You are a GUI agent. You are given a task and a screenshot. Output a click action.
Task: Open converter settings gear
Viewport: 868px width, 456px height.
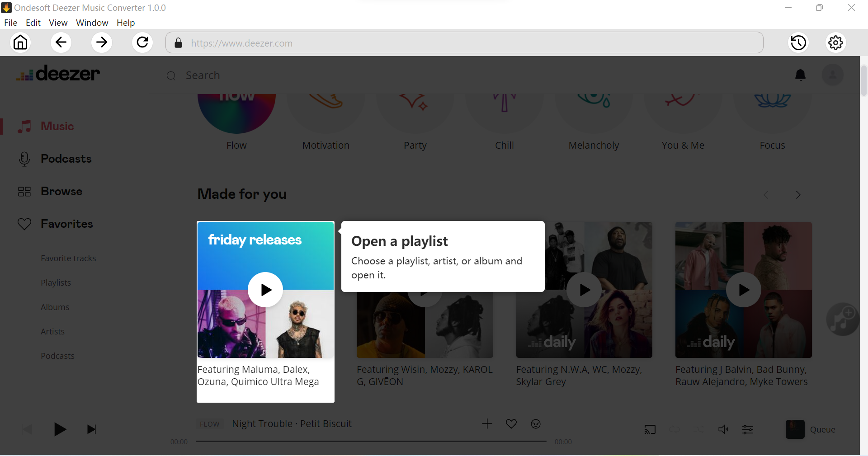[x=836, y=42]
